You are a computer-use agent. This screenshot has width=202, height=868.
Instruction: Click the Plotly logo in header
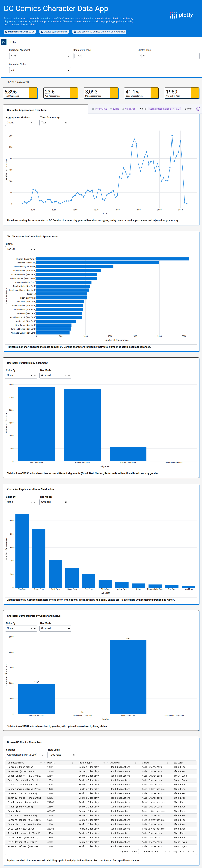coord(181,15)
